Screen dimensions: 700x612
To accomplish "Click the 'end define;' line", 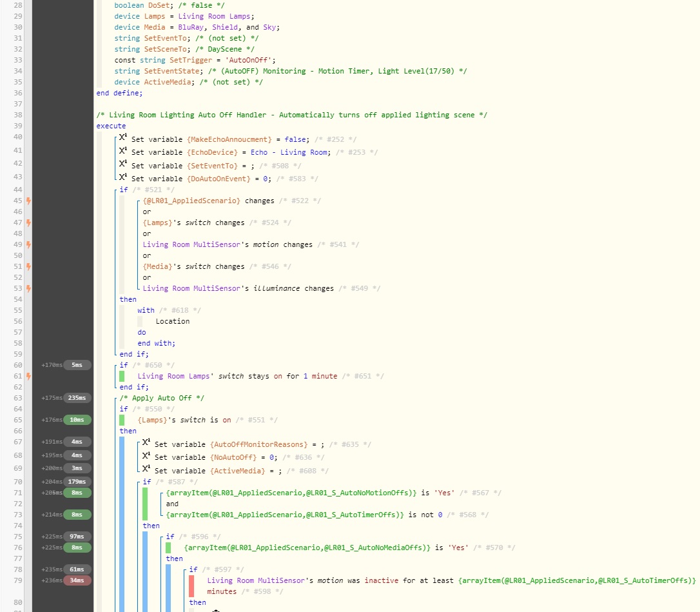I will pos(120,93).
